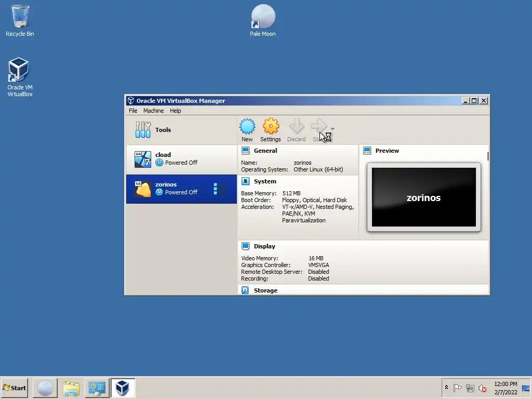This screenshot has width=532, height=399.
Task: Open the Pale Moon desktop shortcut
Action: [262, 20]
